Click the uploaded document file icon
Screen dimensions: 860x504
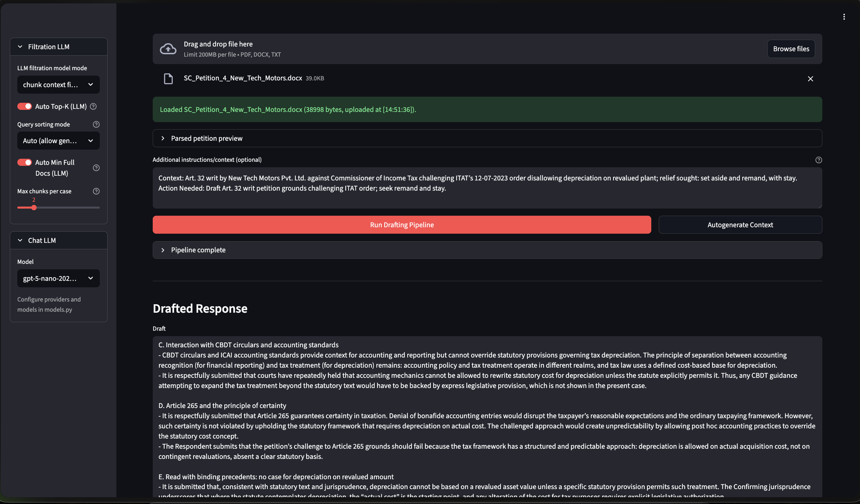168,79
